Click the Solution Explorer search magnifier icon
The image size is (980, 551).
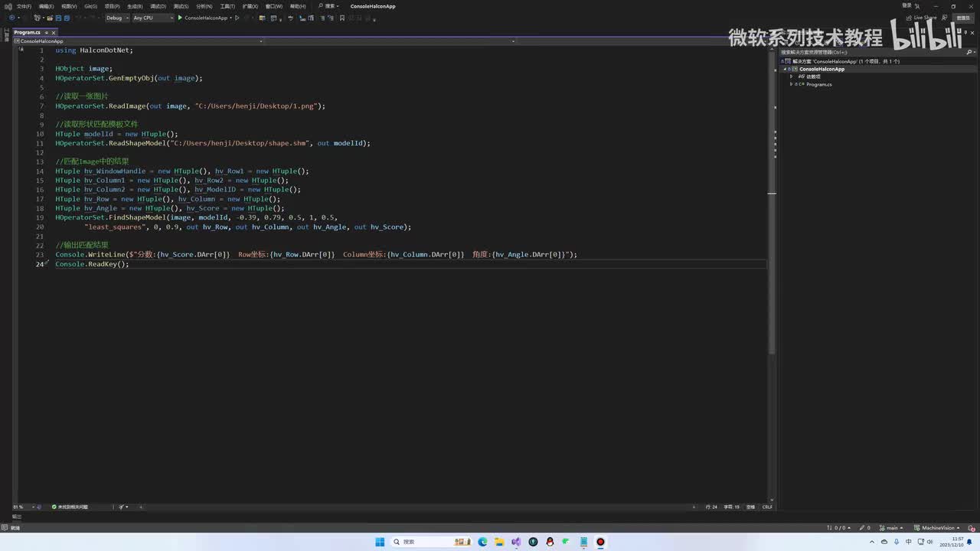pos(971,53)
